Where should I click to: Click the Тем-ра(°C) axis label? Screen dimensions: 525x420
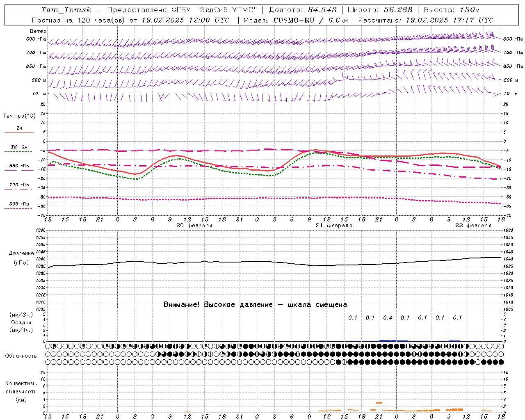pyautogui.click(x=19, y=116)
